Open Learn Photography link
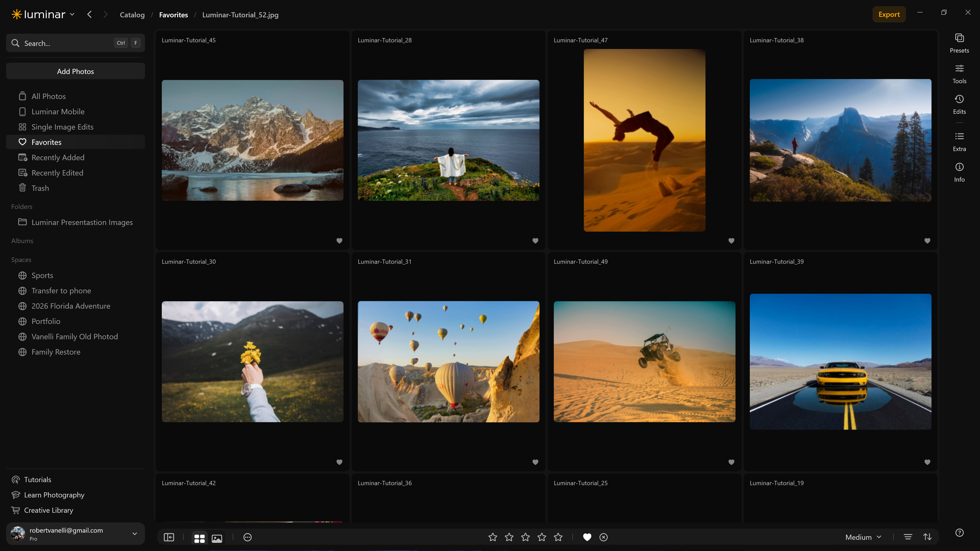The height and width of the screenshot is (551, 980). 48,495
